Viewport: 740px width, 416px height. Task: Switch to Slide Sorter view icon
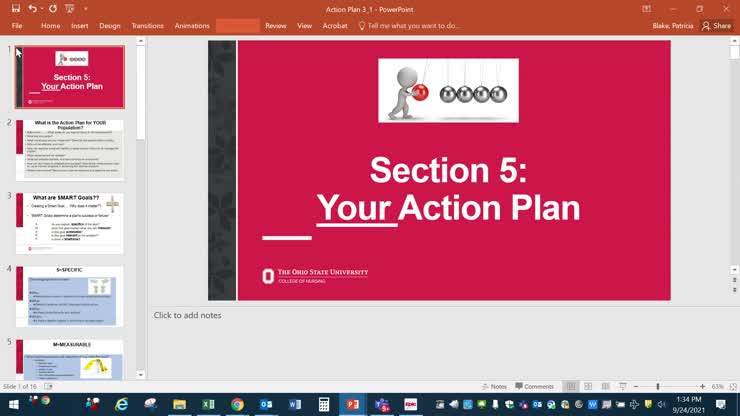click(588, 386)
